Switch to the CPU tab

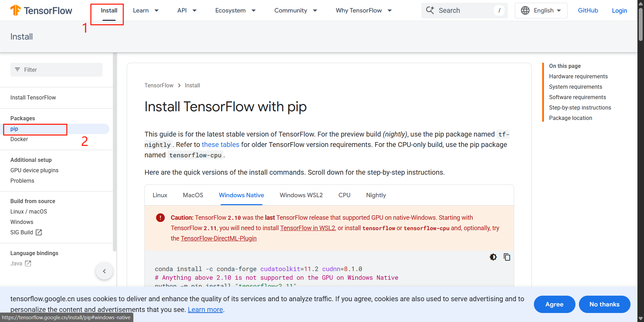click(x=345, y=195)
